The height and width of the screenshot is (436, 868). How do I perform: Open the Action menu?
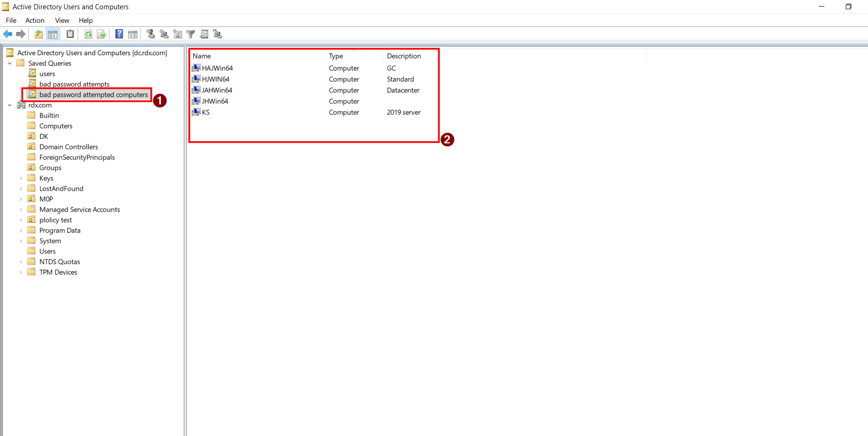click(x=35, y=20)
